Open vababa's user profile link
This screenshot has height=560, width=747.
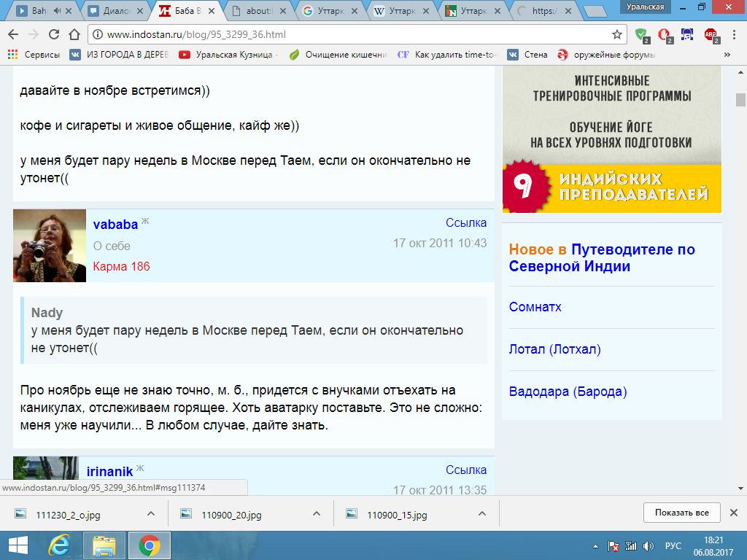point(115,224)
